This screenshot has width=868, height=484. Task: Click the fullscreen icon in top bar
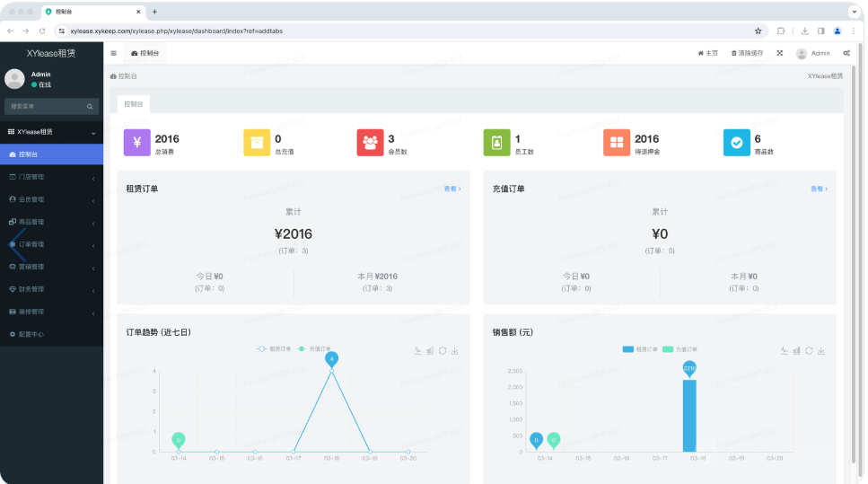point(779,53)
